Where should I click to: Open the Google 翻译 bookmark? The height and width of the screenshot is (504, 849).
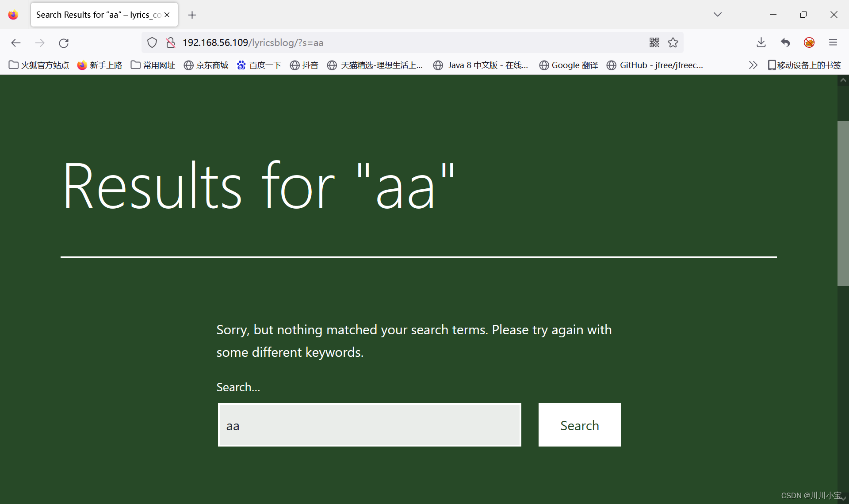click(569, 65)
